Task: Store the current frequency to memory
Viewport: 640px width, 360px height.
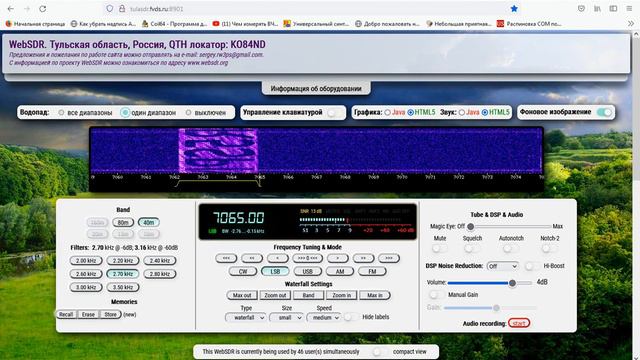Action: [110, 314]
